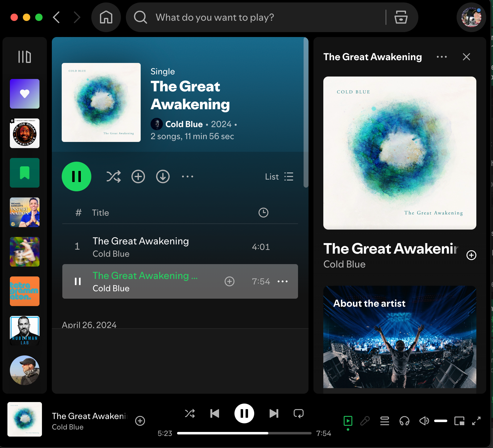
Task: Open the play queue
Action: [x=384, y=421]
